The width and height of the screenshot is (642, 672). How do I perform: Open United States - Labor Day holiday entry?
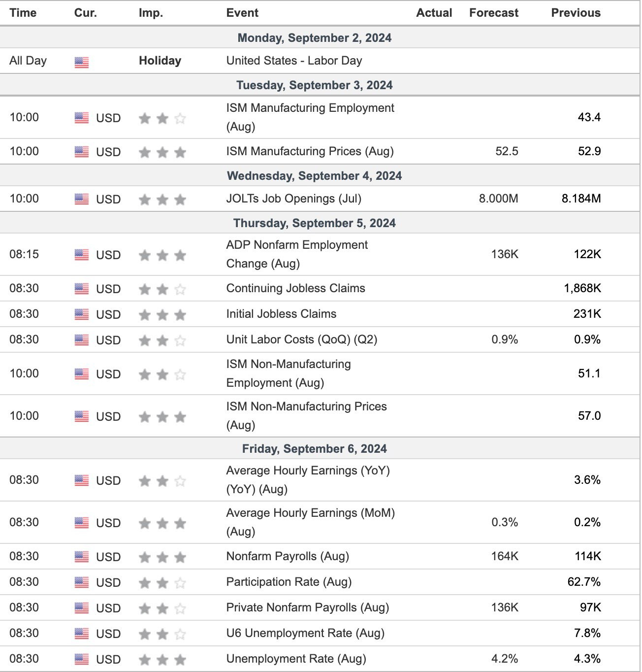tap(294, 61)
